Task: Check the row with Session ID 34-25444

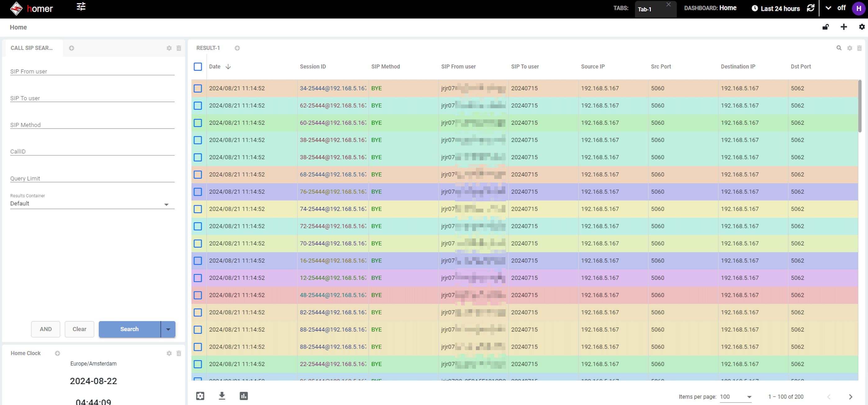Action: click(x=198, y=88)
